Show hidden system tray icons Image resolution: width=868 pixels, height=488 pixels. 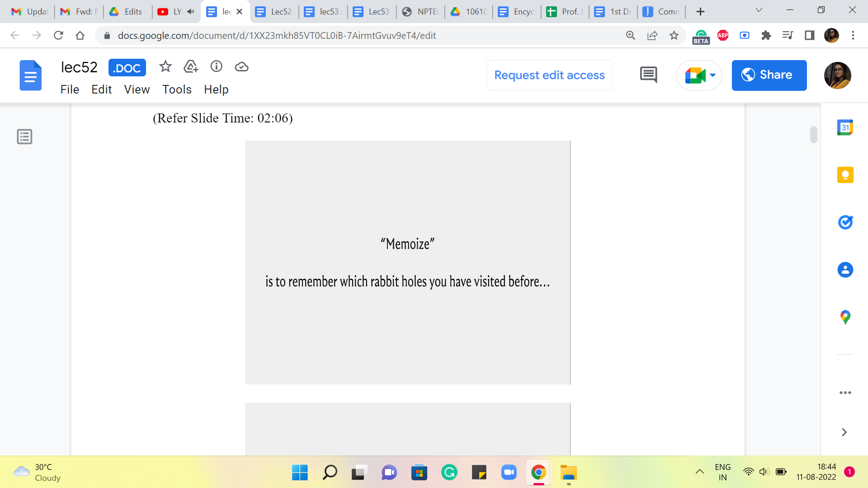699,472
